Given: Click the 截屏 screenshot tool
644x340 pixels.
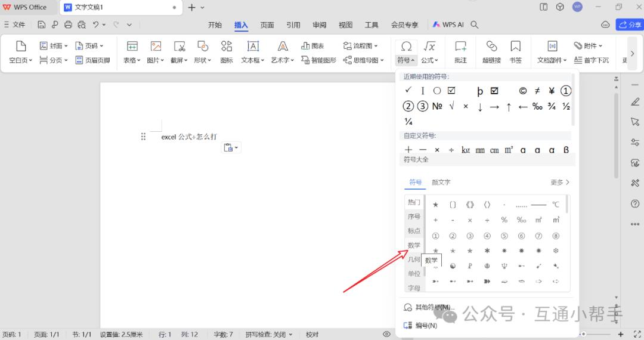Looking at the screenshot, I should tap(179, 52).
